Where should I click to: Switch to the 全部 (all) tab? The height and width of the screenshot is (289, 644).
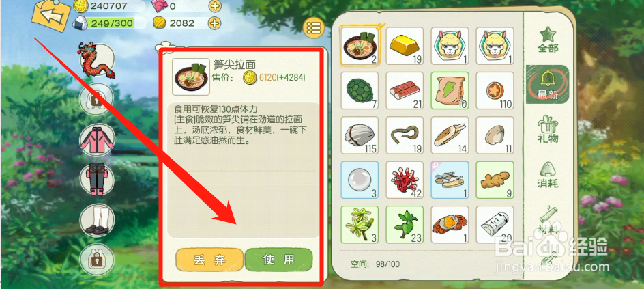pos(548,40)
